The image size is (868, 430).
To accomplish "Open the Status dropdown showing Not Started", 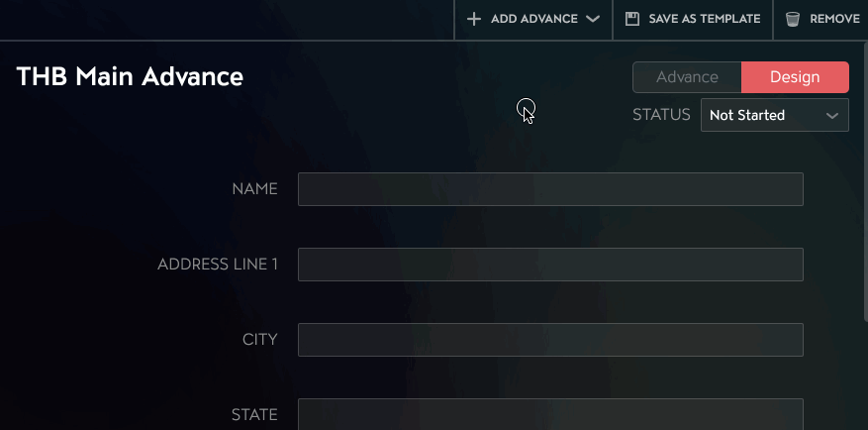I will (x=774, y=115).
